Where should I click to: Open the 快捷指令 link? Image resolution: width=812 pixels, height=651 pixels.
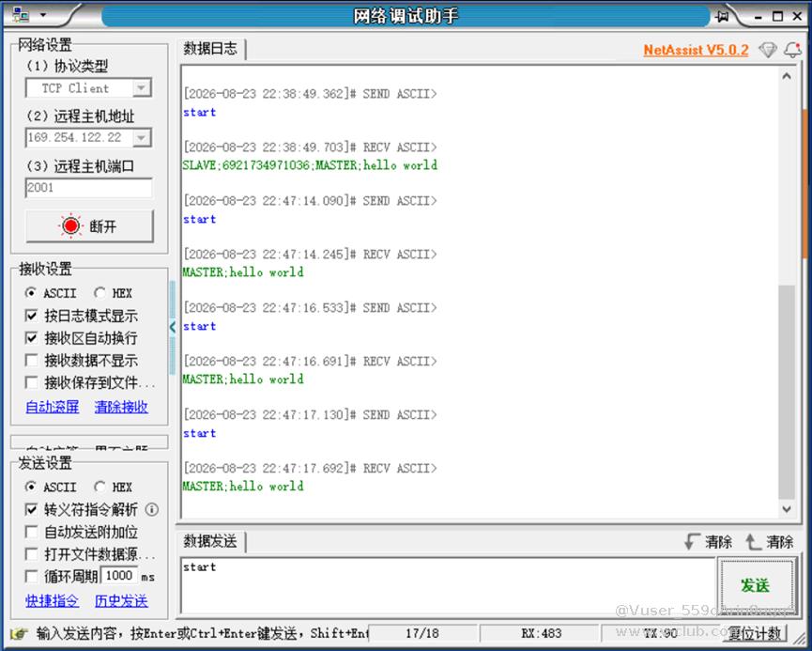pos(53,601)
